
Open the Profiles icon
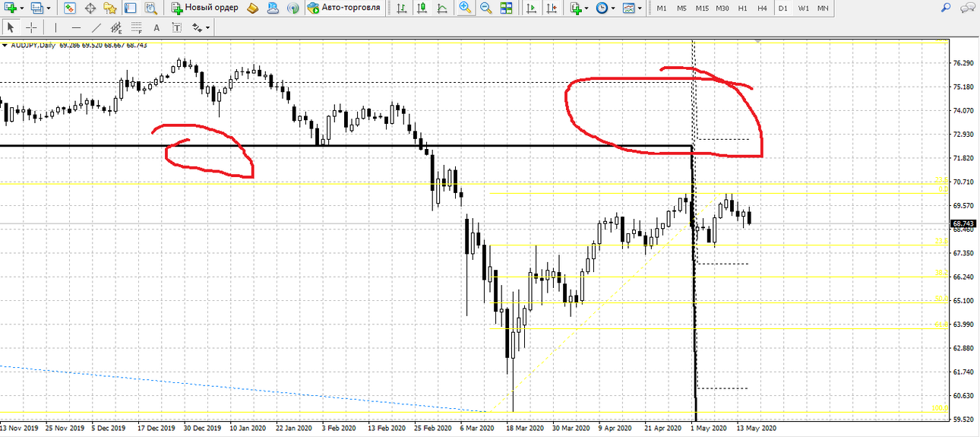(x=37, y=8)
